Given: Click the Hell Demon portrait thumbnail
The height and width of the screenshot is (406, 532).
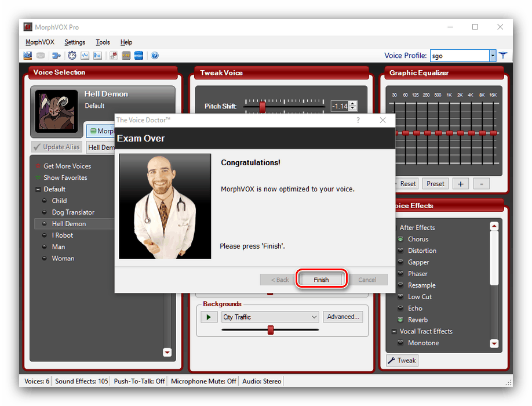Looking at the screenshot, I should pyautogui.click(x=56, y=111).
